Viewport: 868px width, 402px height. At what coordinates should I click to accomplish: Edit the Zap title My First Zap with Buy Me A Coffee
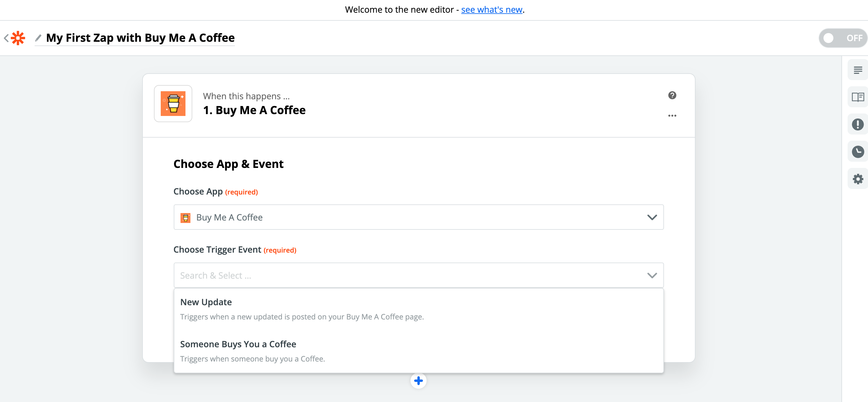point(140,38)
